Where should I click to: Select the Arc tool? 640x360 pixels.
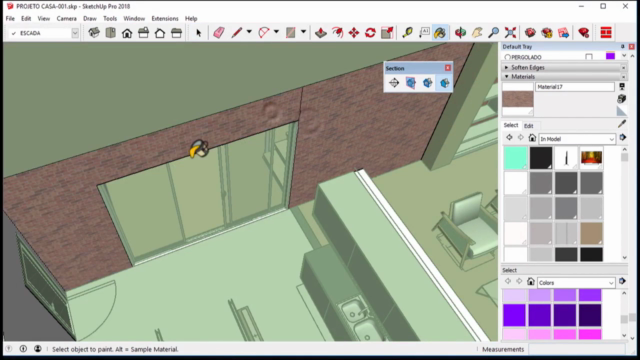tap(264, 33)
